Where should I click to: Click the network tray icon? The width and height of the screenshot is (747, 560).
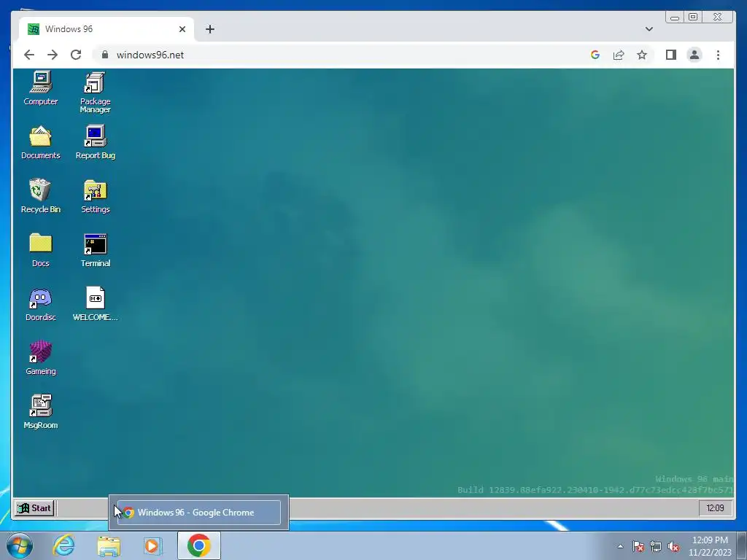[x=656, y=546]
